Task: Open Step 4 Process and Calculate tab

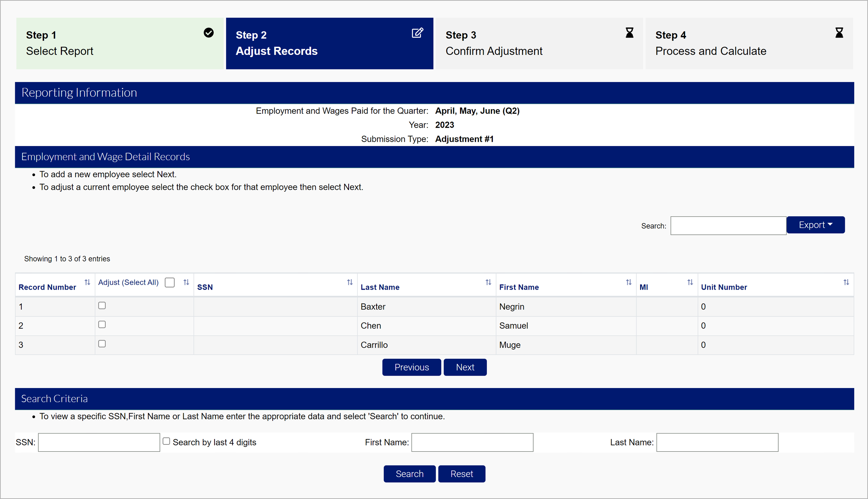Action: [749, 43]
